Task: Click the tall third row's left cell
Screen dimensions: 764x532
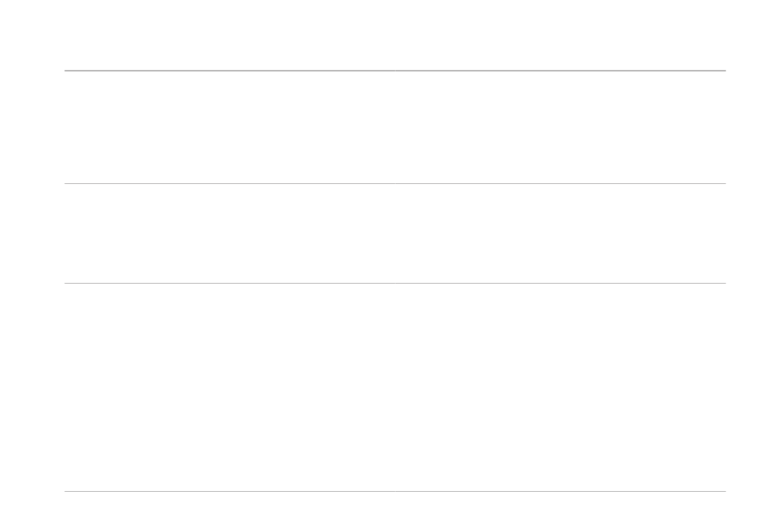Action: (x=229, y=387)
